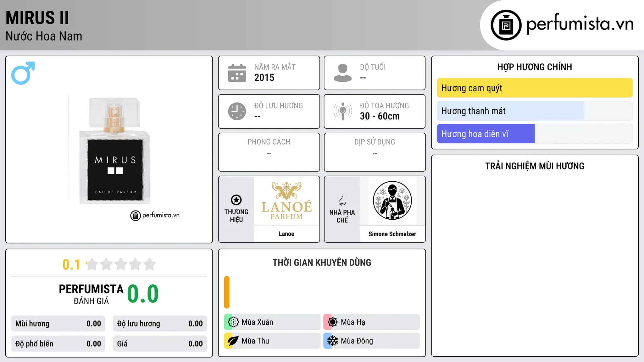Click the 2015 release year value
This screenshot has width=644, height=362.
coord(264,78)
